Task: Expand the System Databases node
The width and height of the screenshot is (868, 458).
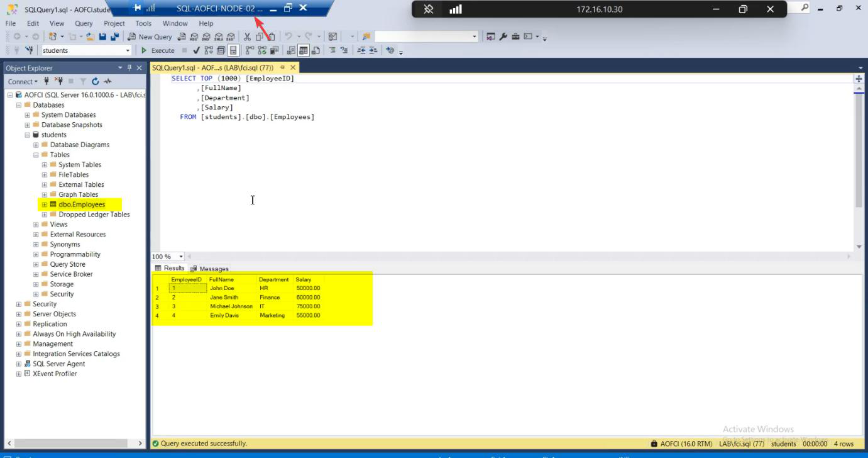Action: pos(28,115)
